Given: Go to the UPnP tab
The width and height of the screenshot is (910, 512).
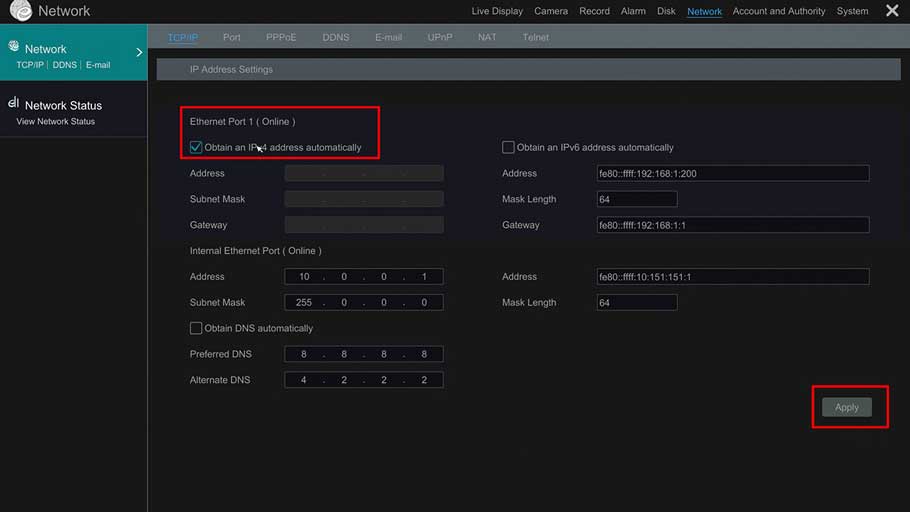Looking at the screenshot, I should (440, 38).
